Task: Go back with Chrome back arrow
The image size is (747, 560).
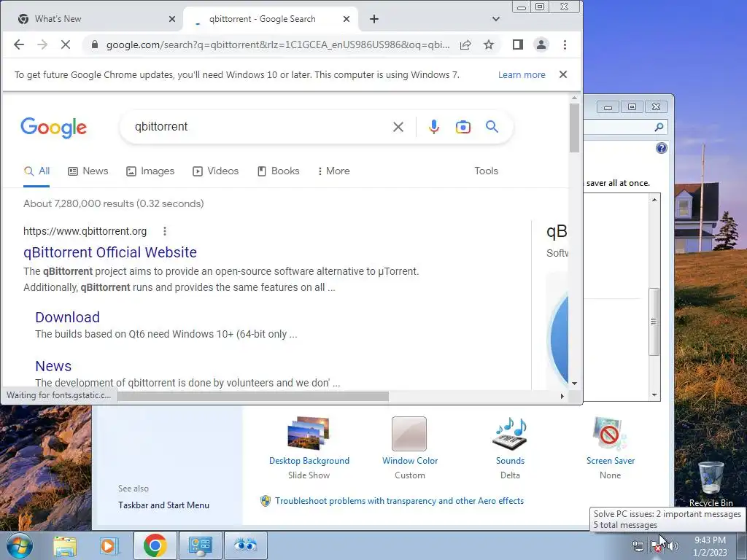Action: [x=19, y=44]
